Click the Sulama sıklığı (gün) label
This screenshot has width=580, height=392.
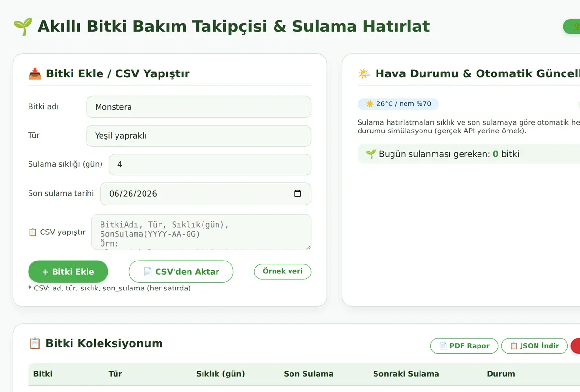pos(65,164)
